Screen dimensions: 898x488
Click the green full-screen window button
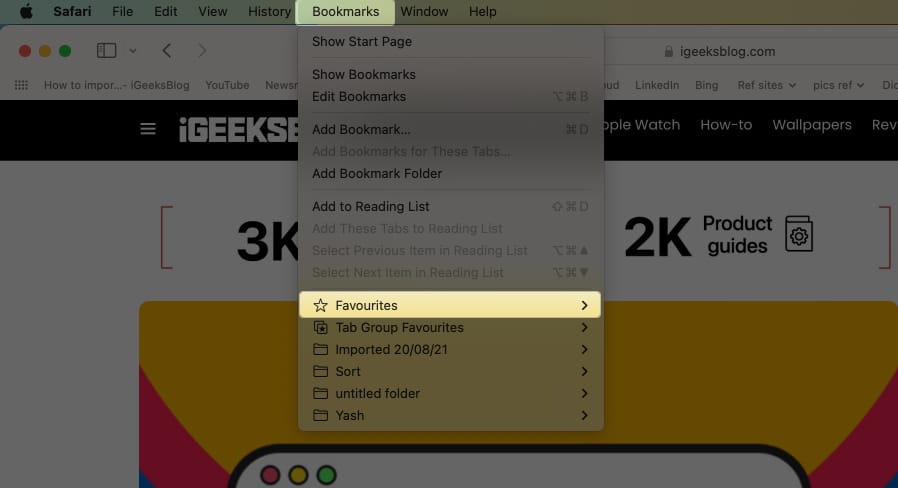(x=65, y=51)
